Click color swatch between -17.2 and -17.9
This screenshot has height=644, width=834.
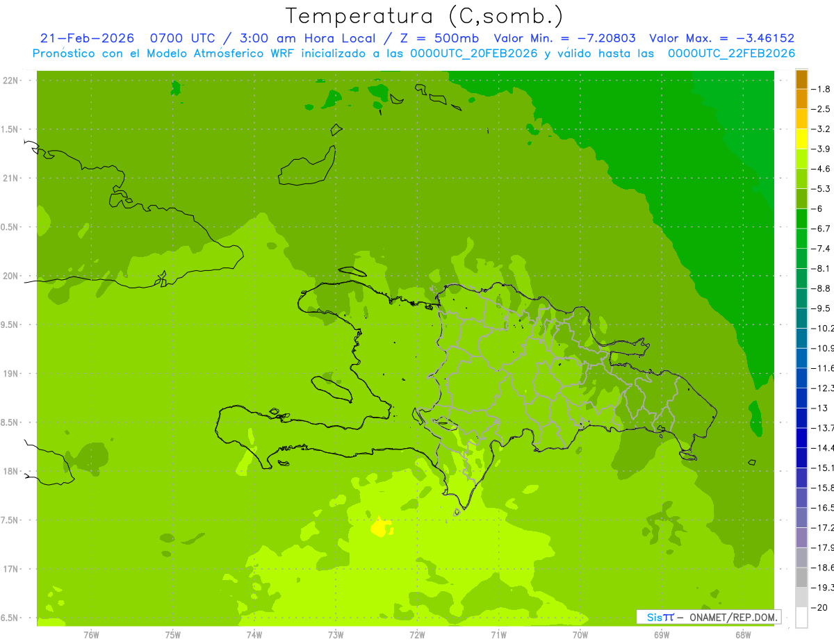pyautogui.click(x=801, y=538)
